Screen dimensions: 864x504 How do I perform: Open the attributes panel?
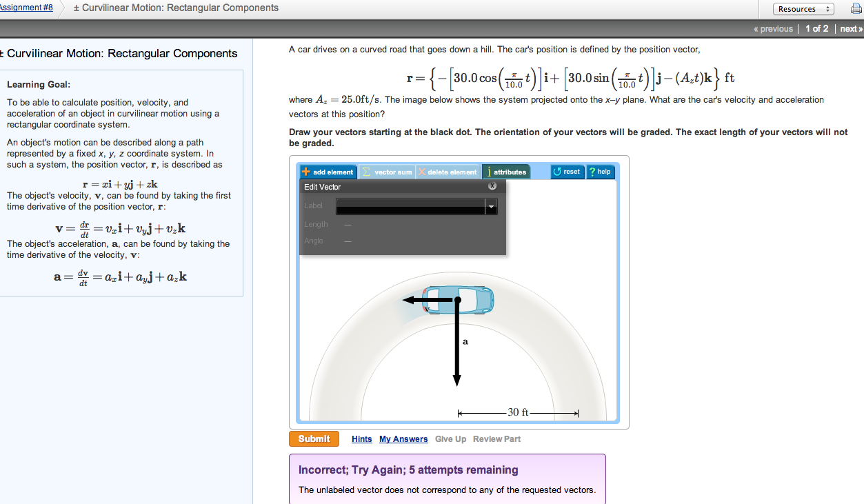[x=507, y=172]
